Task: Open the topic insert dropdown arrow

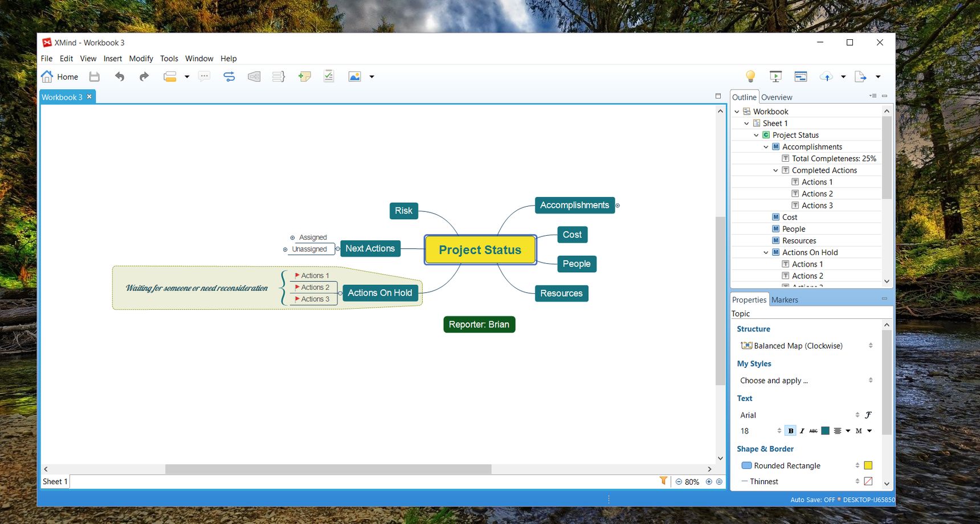Action: pyautogui.click(x=187, y=77)
